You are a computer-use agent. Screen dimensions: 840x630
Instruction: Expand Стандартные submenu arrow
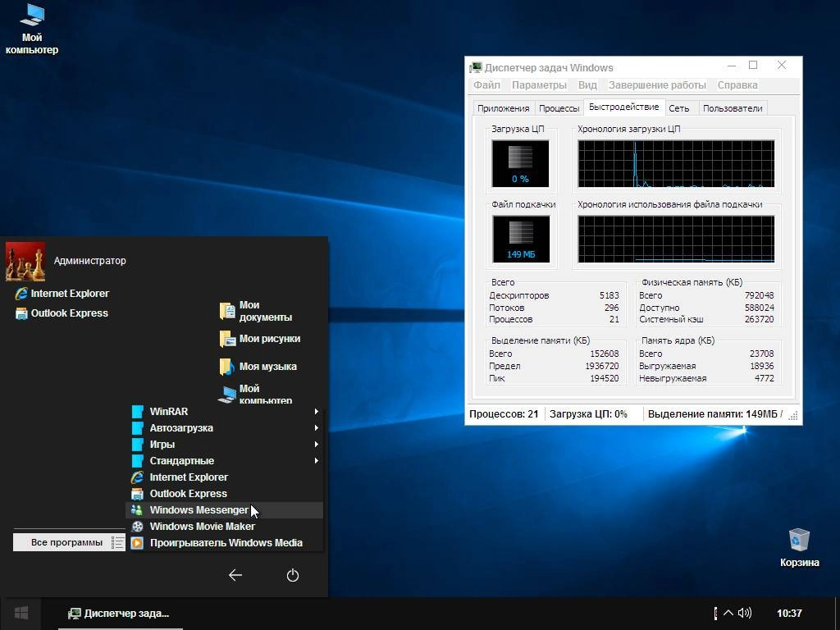point(317,461)
